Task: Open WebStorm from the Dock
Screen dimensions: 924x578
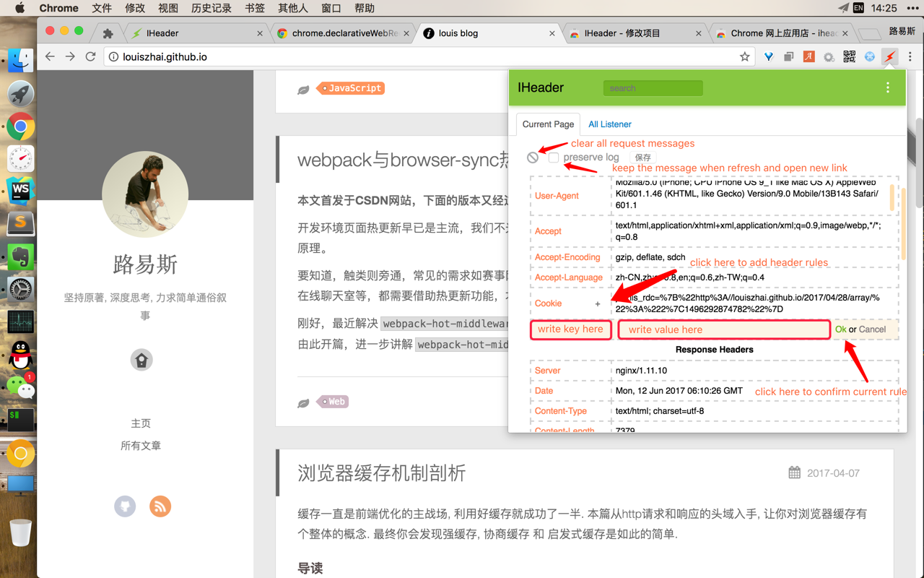Action: pos(20,191)
